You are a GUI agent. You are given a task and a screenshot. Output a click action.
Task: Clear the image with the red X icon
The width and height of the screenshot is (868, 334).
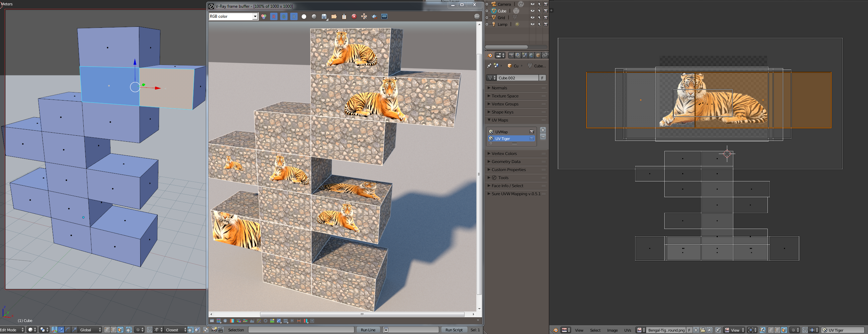click(354, 16)
